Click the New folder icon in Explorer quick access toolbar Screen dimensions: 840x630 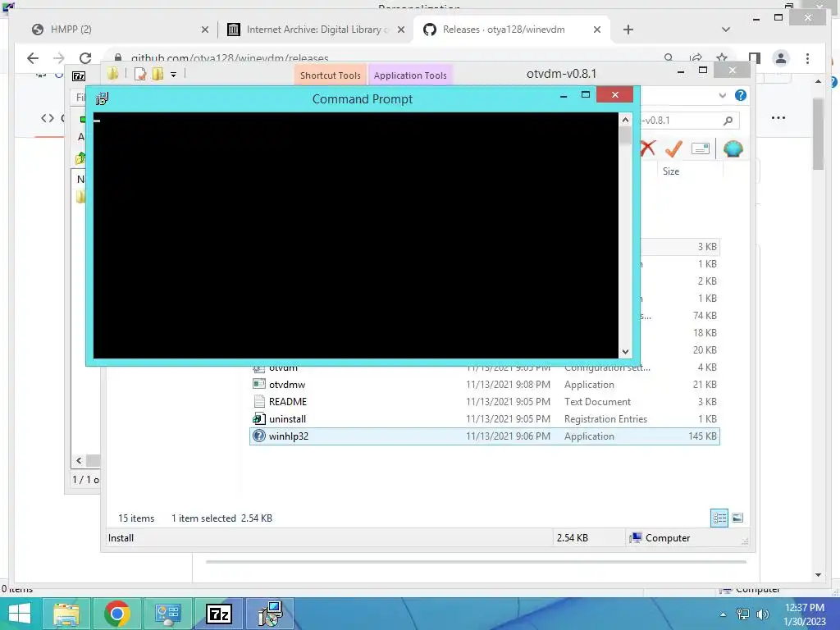(x=157, y=74)
